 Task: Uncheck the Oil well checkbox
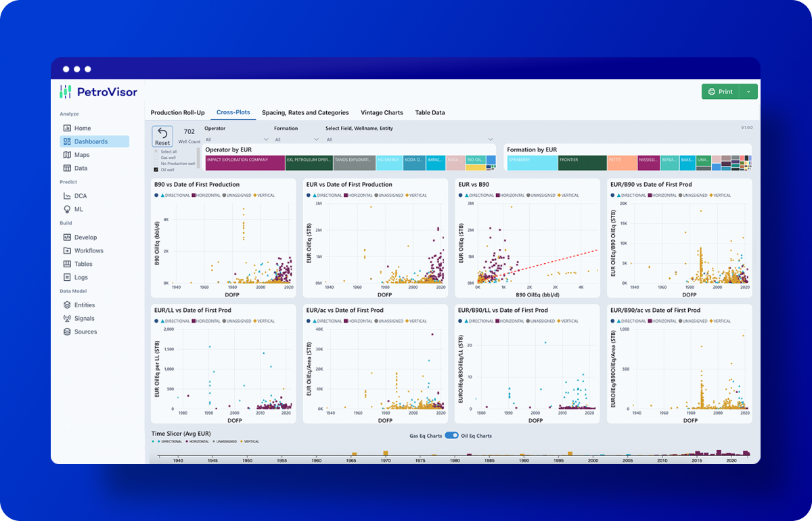pos(156,170)
